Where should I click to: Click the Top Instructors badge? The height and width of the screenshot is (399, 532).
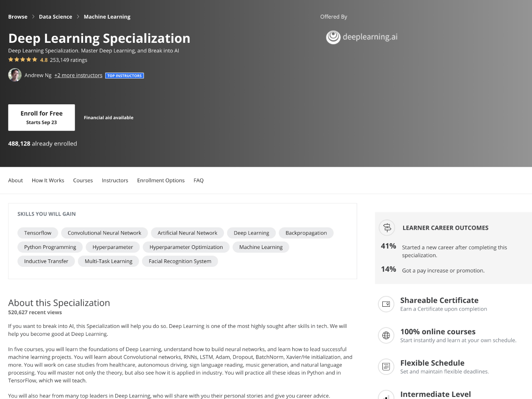(125, 76)
